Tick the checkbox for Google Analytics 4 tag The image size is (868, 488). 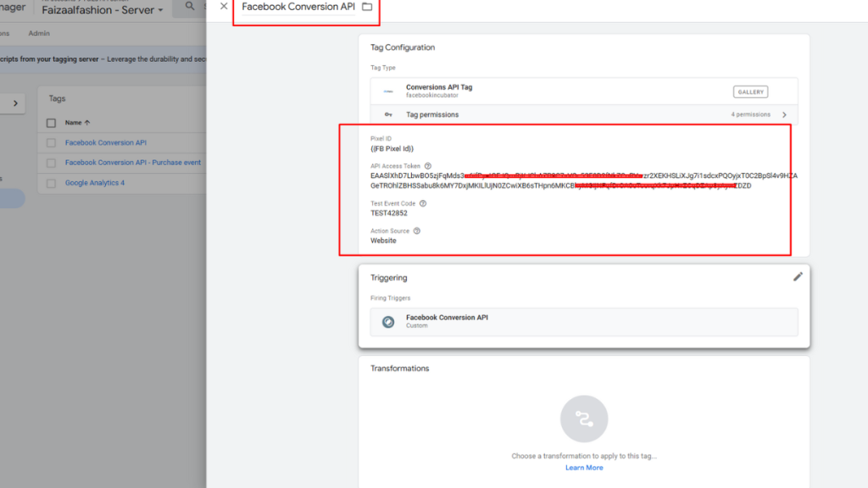coord(51,183)
